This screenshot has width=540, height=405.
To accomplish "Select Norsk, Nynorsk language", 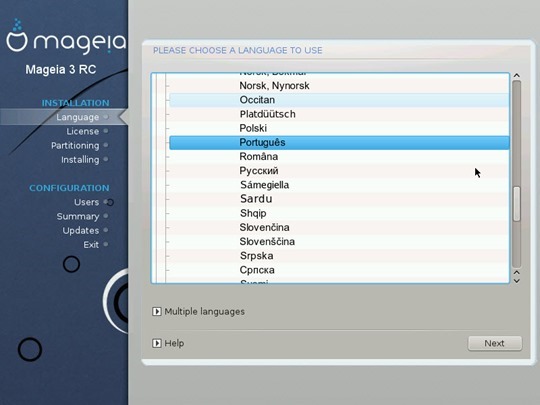I will pos(339,86).
